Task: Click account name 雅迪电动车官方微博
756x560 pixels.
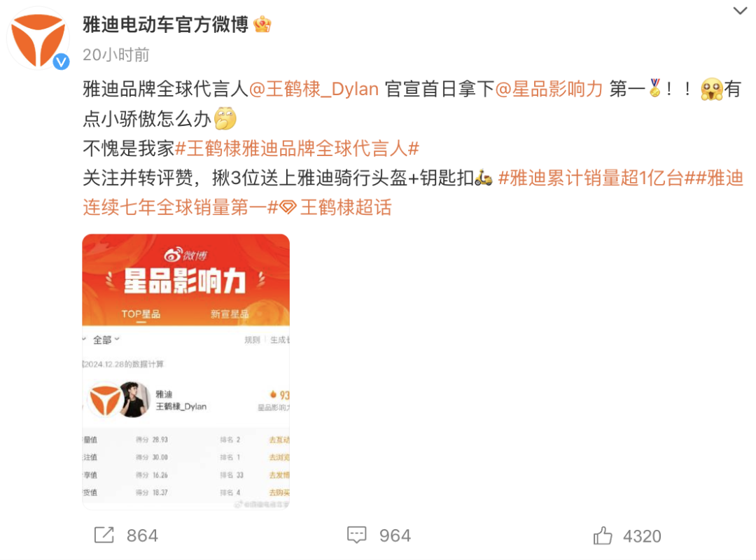Action: pos(165,24)
